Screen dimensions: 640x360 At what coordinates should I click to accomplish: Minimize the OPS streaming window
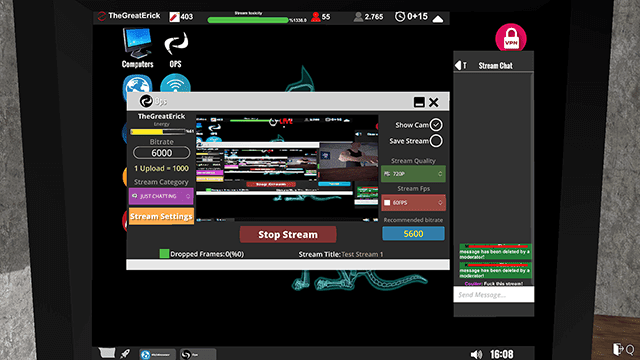(419, 102)
